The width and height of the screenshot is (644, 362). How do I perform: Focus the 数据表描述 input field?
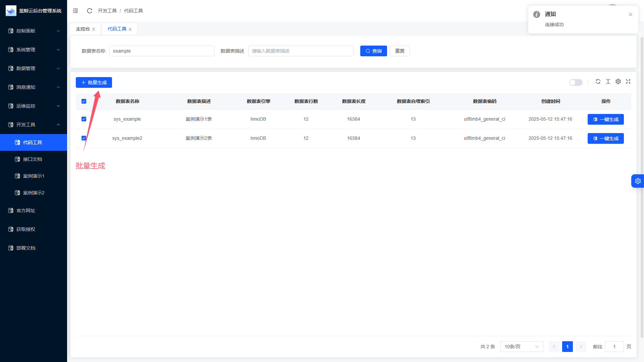[301, 51]
